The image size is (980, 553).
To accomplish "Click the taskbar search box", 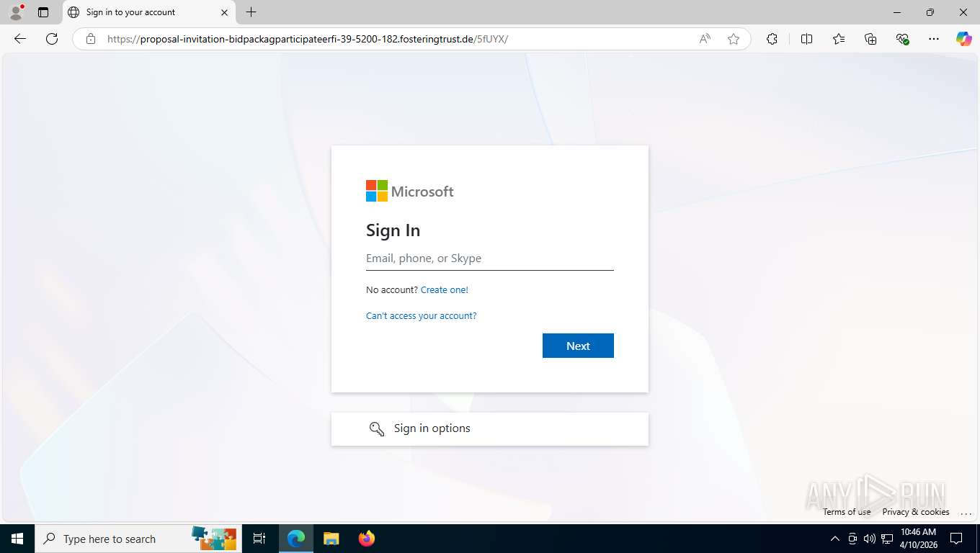I will pos(137,539).
